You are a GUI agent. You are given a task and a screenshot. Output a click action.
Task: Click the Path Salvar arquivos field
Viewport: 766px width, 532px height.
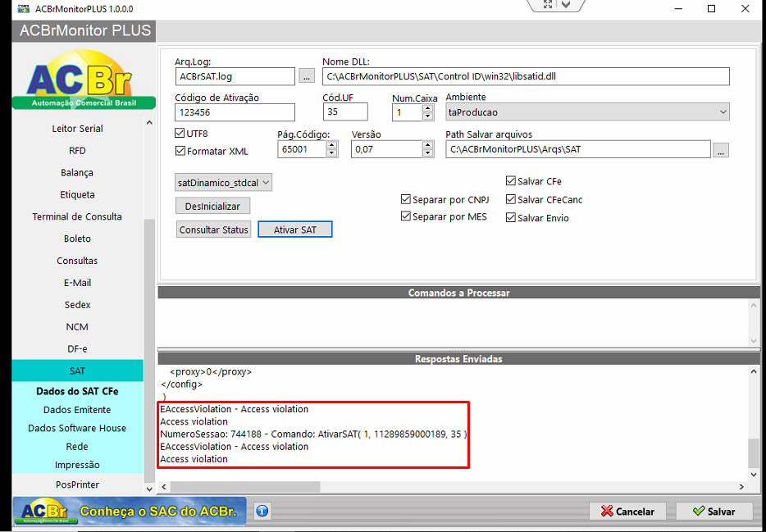(578, 149)
